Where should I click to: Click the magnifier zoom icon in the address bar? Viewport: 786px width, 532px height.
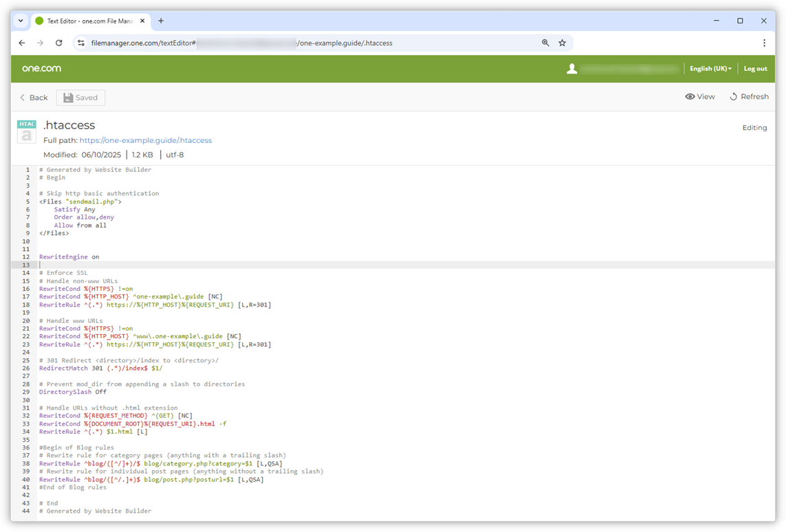[545, 43]
